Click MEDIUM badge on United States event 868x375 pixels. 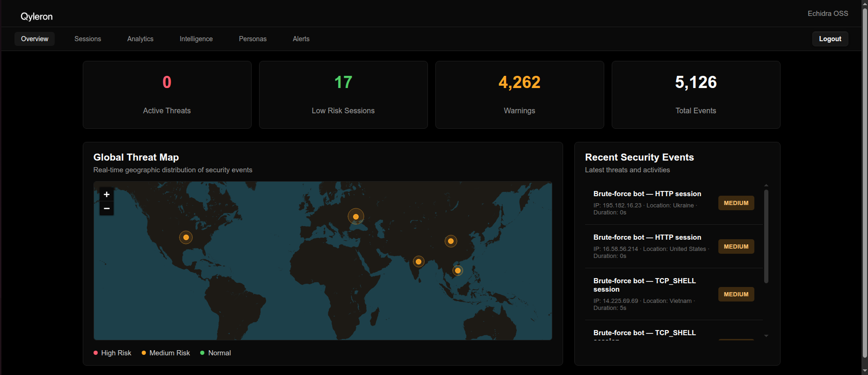[736, 247]
